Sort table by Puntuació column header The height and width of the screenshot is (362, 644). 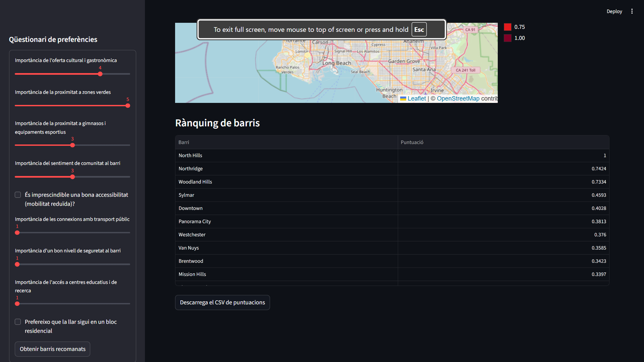pos(412,142)
